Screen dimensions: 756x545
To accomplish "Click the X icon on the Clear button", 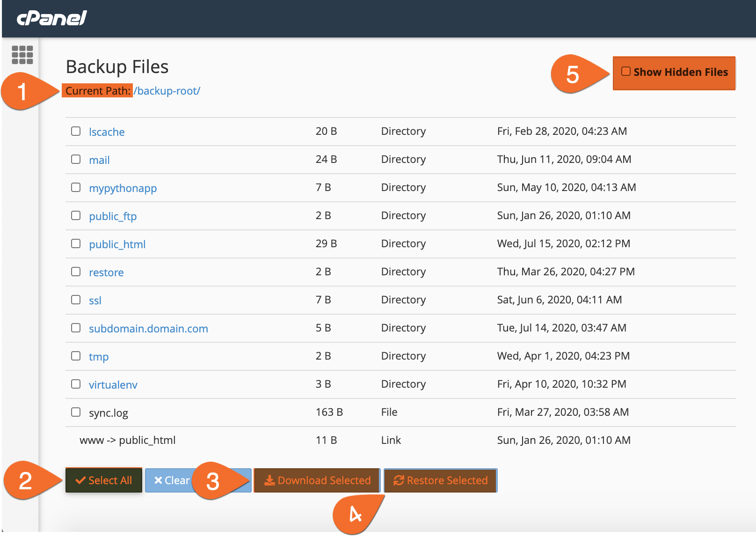I will tap(158, 480).
